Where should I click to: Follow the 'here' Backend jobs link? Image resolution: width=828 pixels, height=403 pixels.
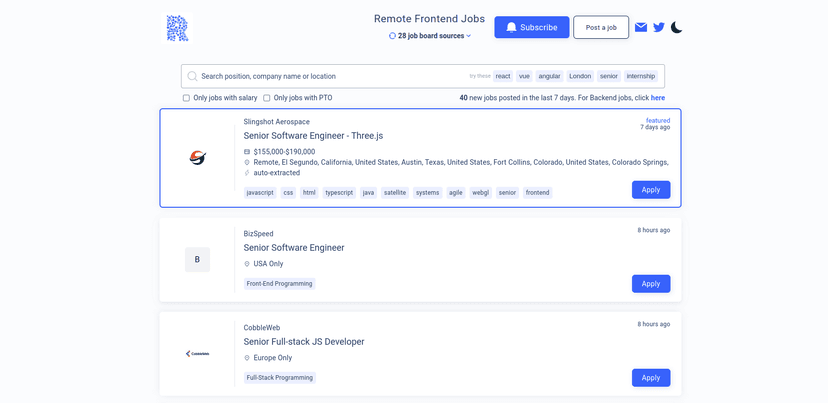pos(658,98)
